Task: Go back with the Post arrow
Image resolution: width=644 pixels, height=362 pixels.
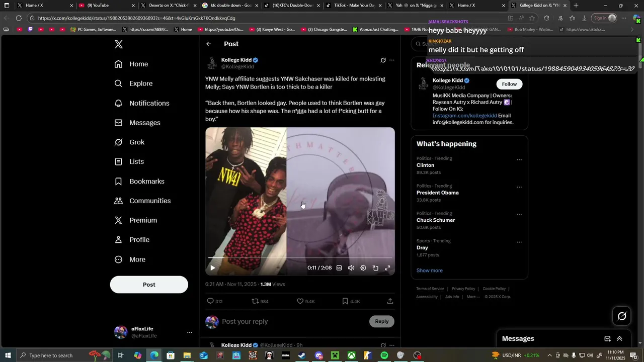Action: tap(209, 44)
